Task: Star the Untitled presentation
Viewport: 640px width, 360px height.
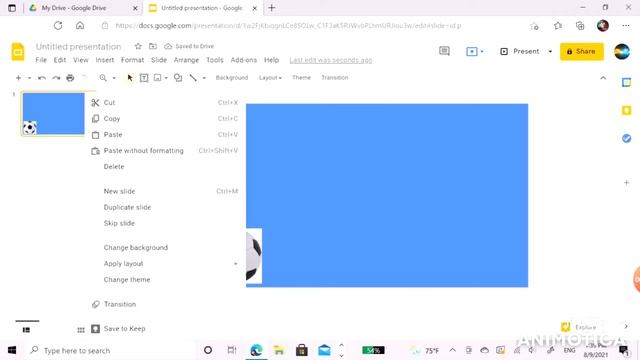Action: click(x=138, y=46)
